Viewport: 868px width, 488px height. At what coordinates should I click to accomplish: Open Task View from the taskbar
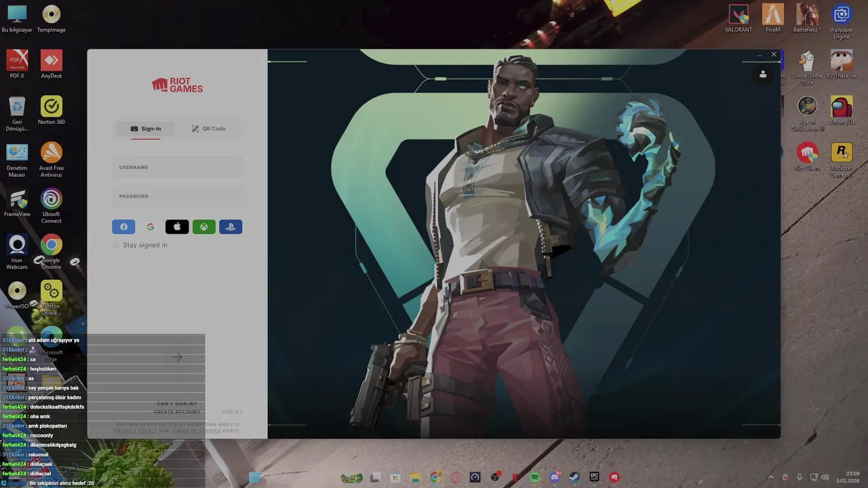[x=375, y=478]
